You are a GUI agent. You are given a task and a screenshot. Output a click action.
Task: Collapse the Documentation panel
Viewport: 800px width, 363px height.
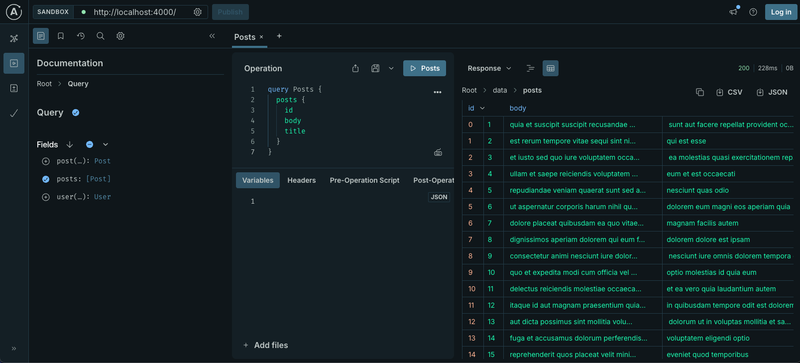212,36
